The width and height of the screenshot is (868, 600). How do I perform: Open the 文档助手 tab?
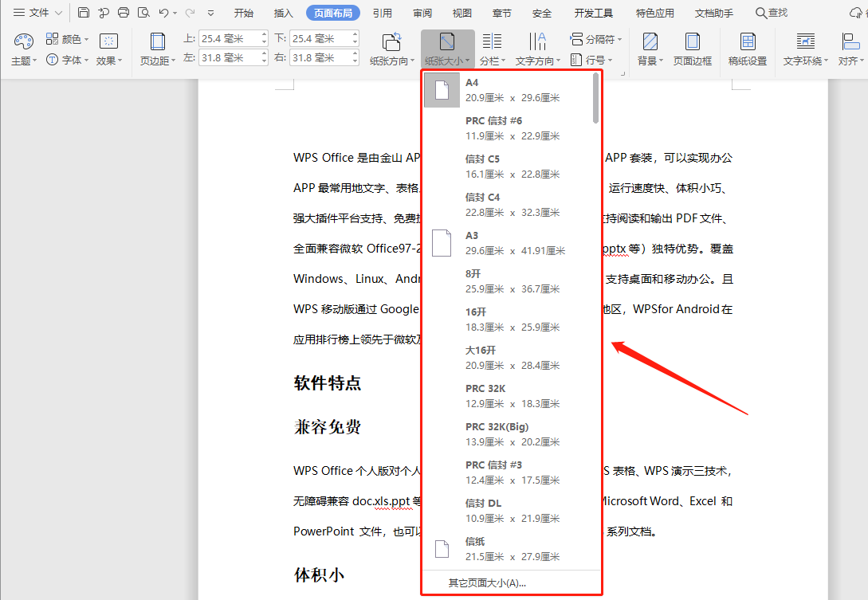click(x=714, y=13)
